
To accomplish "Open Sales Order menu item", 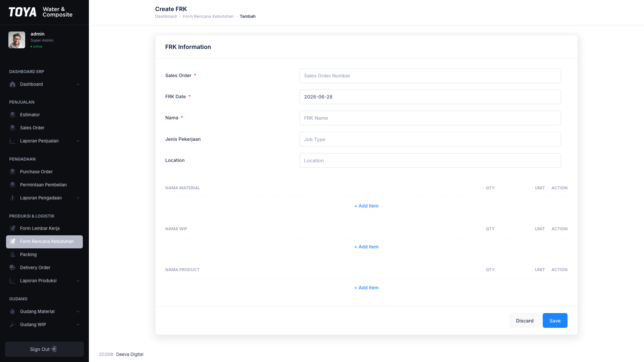I will point(44,128).
